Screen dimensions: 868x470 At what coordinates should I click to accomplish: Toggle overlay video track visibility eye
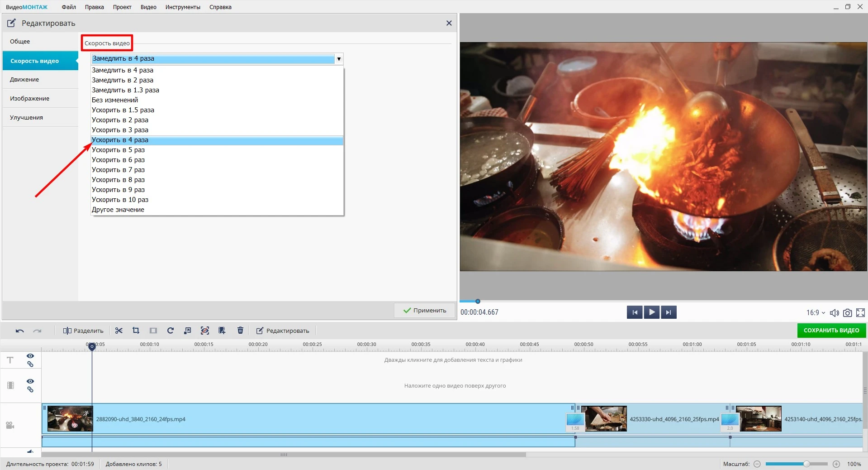tap(30, 381)
